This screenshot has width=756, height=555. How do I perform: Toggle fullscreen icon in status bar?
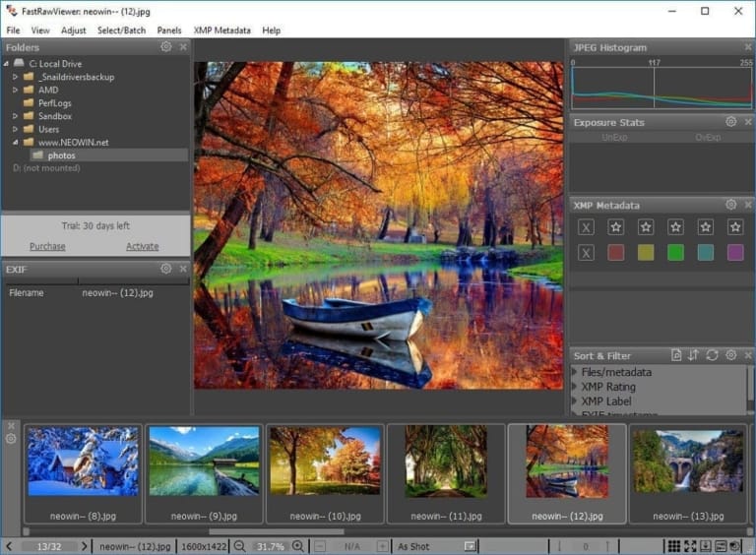pyautogui.click(x=690, y=546)
